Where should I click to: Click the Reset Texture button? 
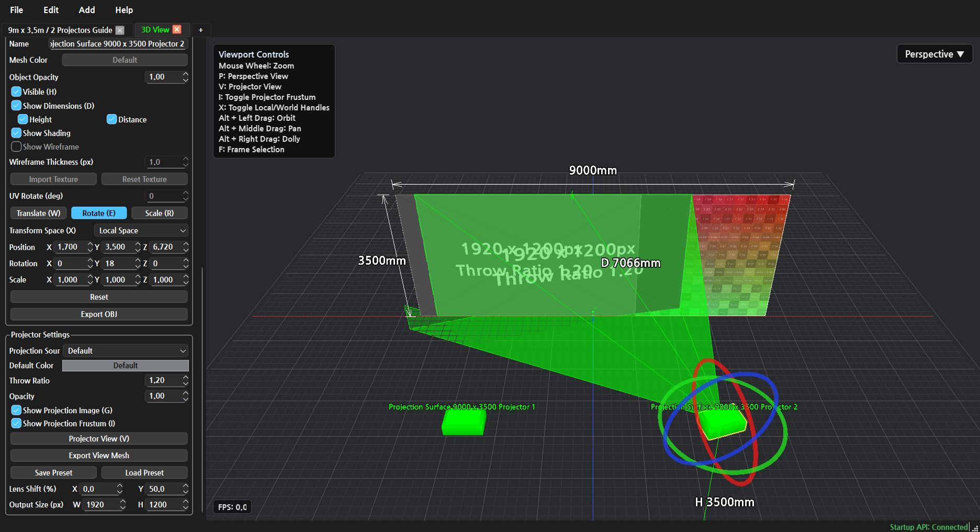pyautogui.click(x=144, y=179)
